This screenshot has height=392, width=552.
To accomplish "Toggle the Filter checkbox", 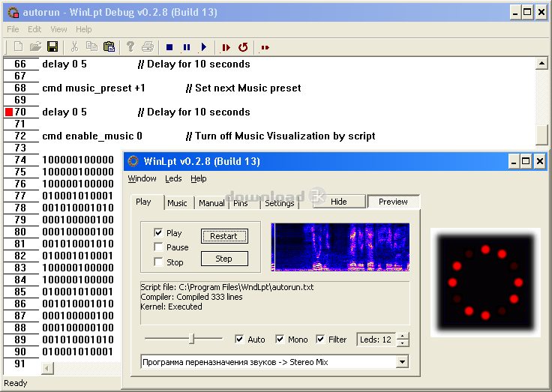I will point(320,340).
